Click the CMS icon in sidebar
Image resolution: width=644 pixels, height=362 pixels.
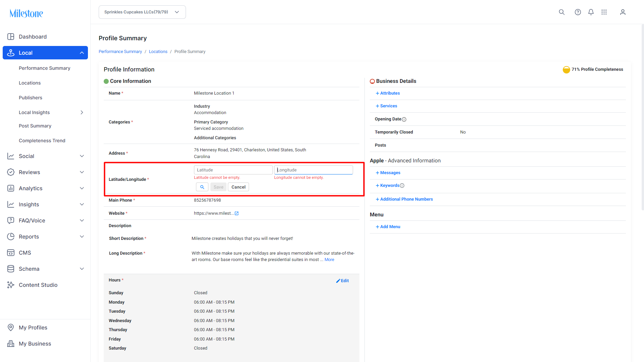11,253
